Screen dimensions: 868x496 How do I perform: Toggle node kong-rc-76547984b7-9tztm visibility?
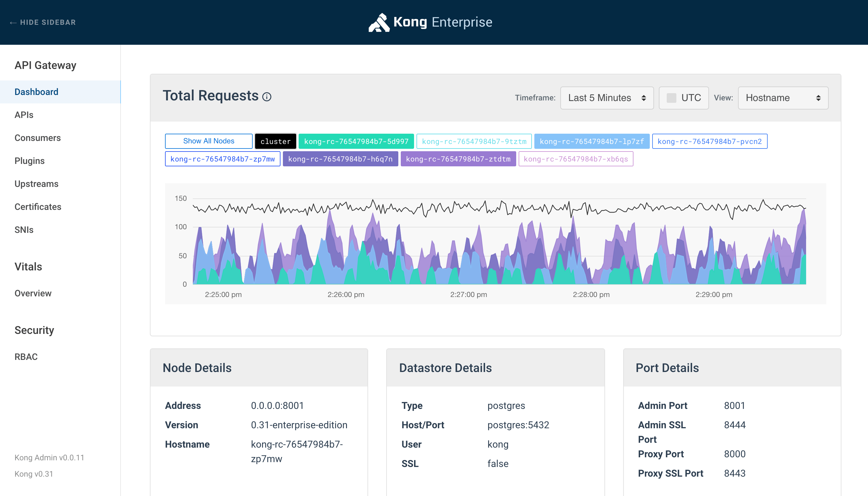pos(474,141)
